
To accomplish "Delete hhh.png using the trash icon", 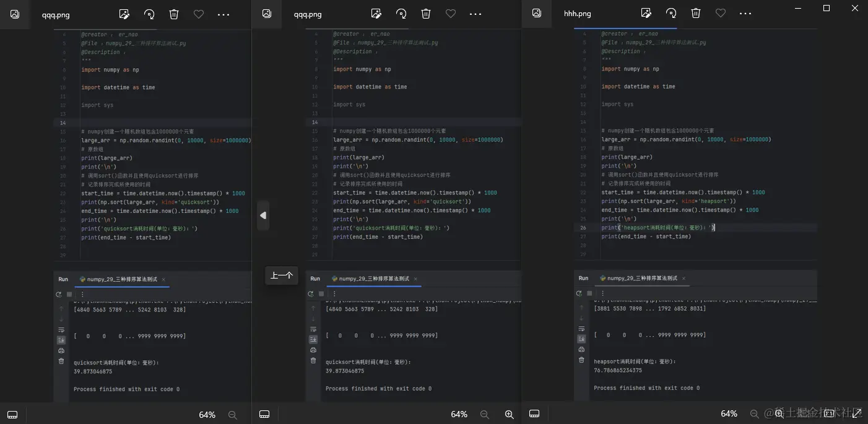I will (696, 13).
